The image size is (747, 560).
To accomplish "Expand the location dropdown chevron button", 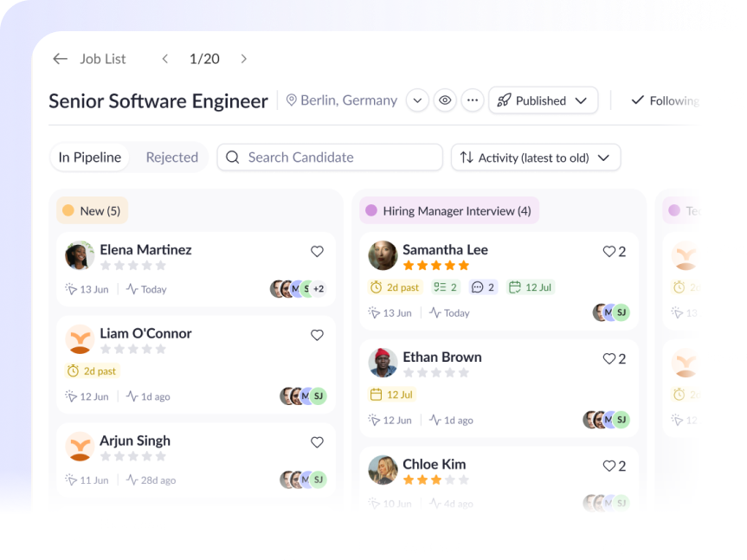I will tap(417, 100).
